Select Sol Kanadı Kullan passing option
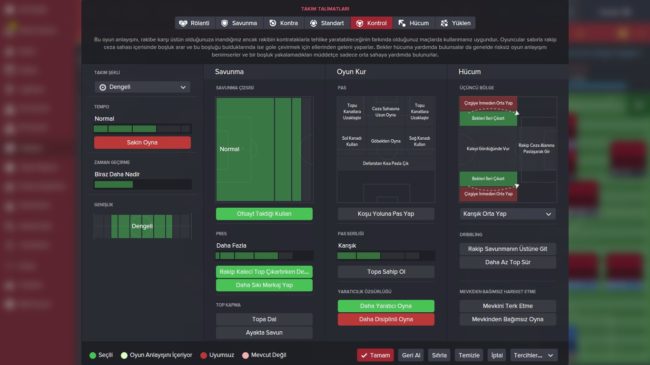 pos(352,141)
